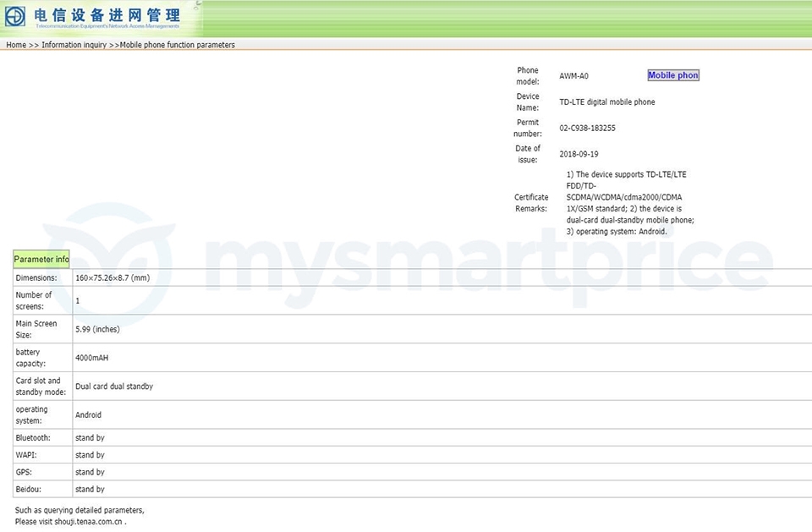Select the Parameter info tab
Screen dimensions: 812x532
(41, 259)
